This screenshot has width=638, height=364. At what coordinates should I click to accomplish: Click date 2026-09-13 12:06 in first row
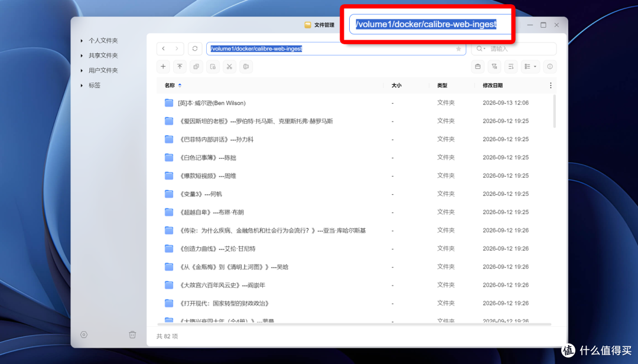click(x=506, y=103)
